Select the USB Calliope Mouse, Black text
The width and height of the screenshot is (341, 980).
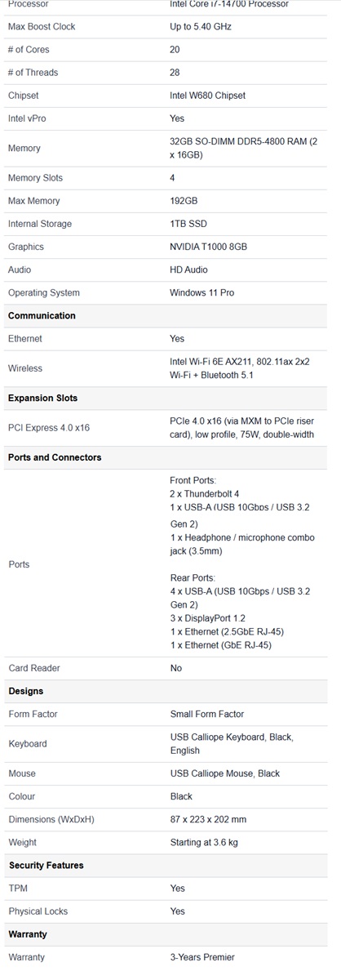225,773
